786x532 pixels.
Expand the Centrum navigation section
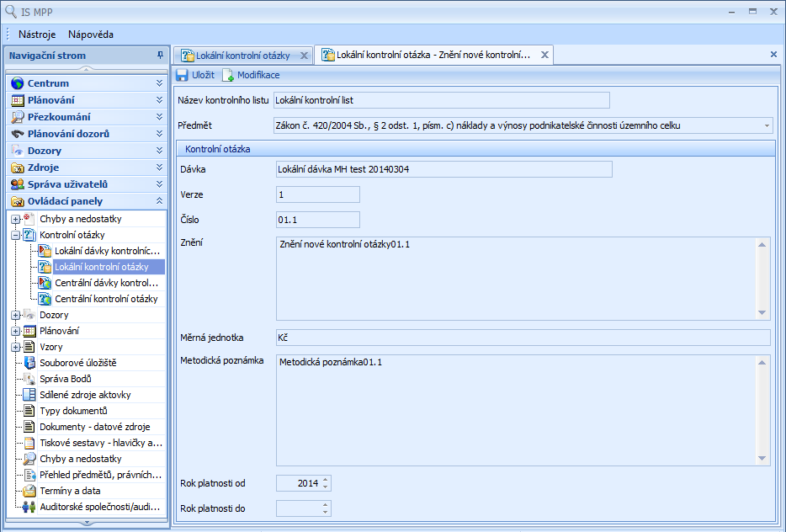[x=159, y=83]
